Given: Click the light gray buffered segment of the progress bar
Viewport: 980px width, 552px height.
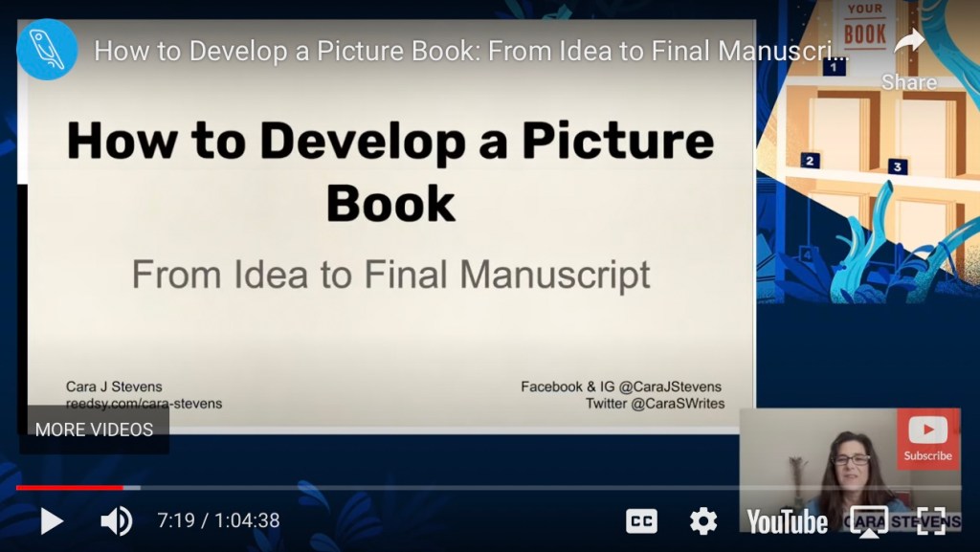Looking at the screenshot, I should pyautogui.click(x=132, y=487).
